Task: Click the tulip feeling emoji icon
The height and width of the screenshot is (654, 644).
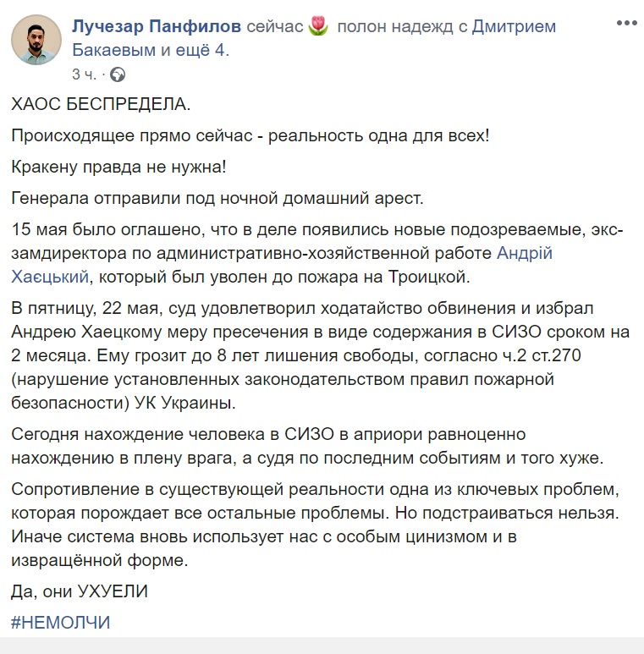Action: click(x=318, y=27)
